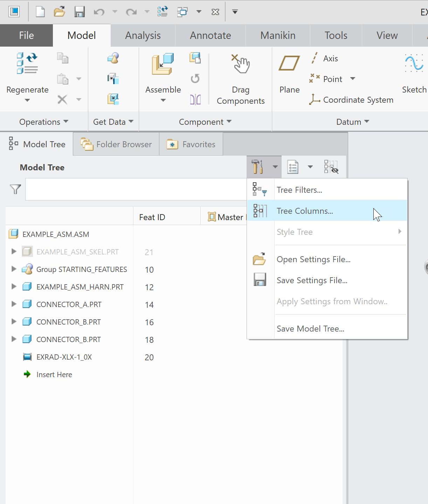
Task: Click Save Model Tree in the menu
Action: (x=310, y=328)
